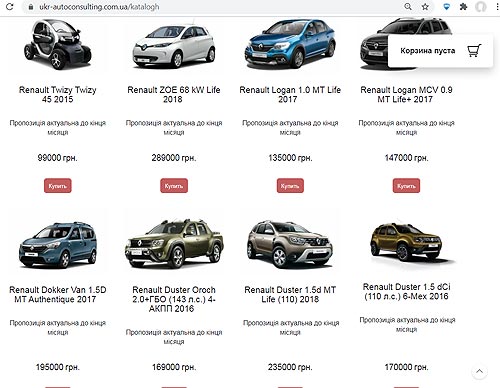Open the Renault Dokker Van 1.5D title link
Image resolution: width=500 pixels, height=388 pixels.
[58, 294]
